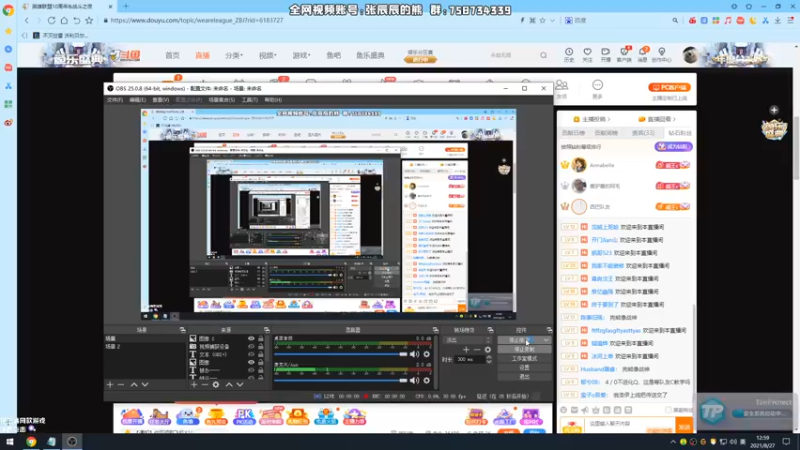The width and height of the screenshot is (800, 450).
Task: Open mic/Aux mixer settings gear
Action: tap(427, 380)
